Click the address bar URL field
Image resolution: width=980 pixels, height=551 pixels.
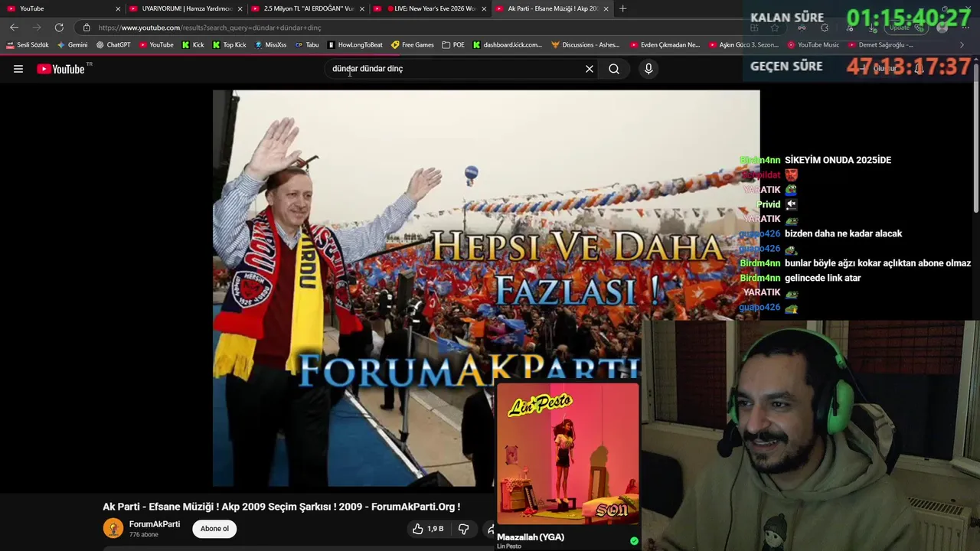pos(413,28)
